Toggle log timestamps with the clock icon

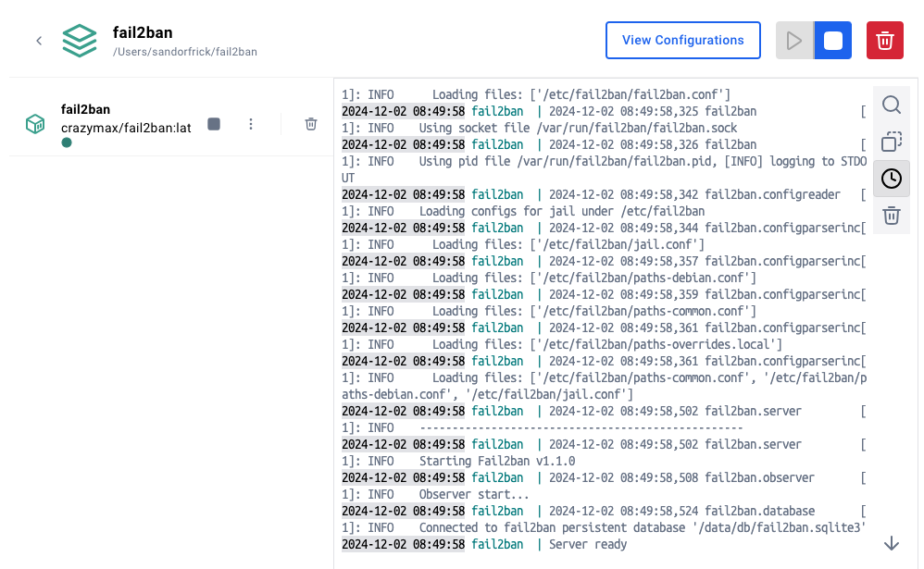(891, 179)
